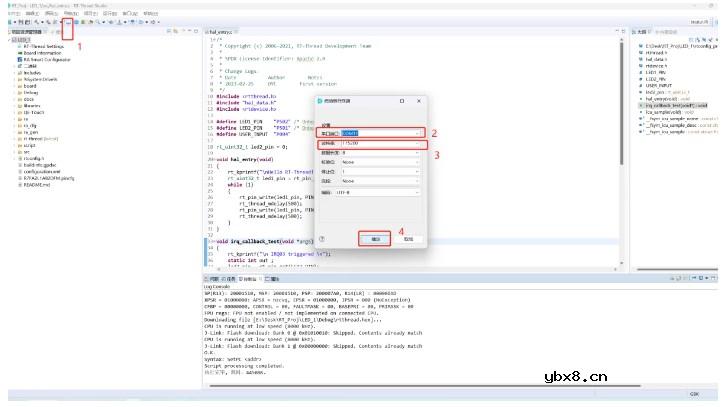Click the cancel button in the dialog
The image size is (723, 407).
pyautogui.click(x=408, y=239)
